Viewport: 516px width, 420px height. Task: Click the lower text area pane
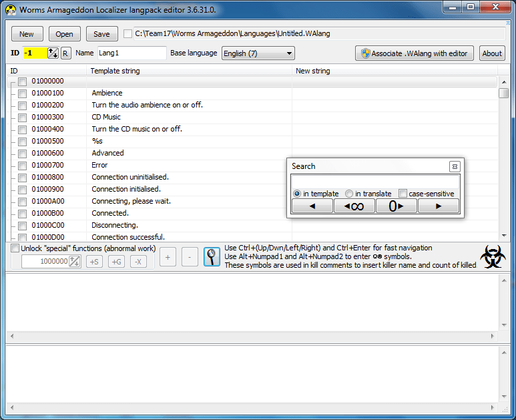coord(252,374)
